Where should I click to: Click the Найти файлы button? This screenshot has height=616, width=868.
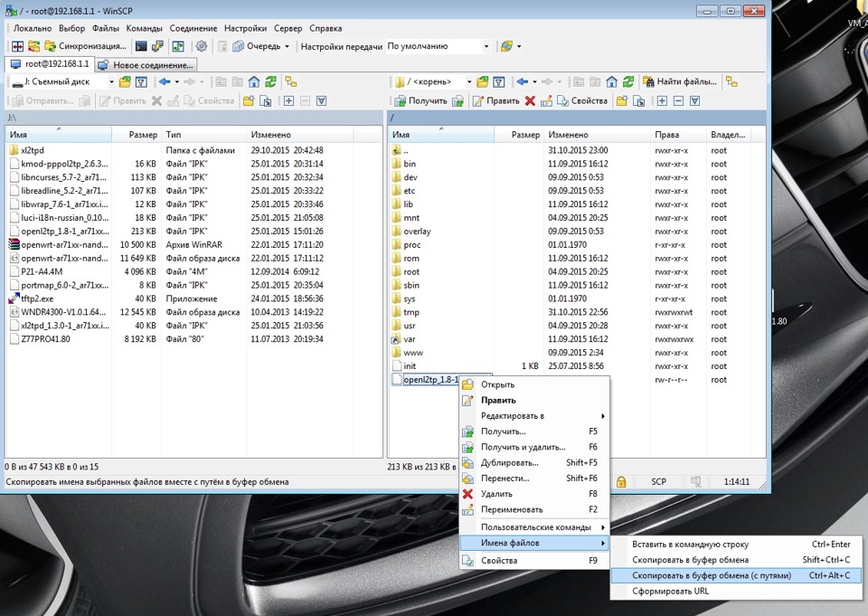tap(680, 82)
